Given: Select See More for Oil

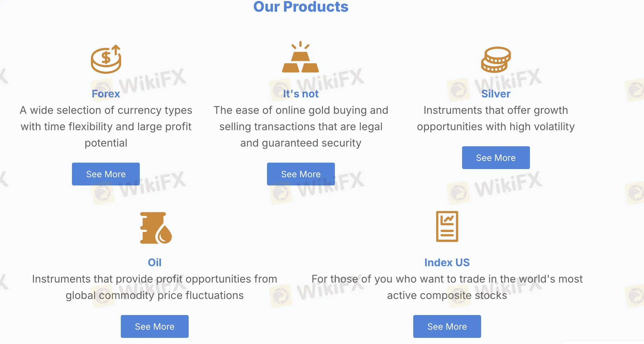Looking at the screenshot, I should [155, 326].
